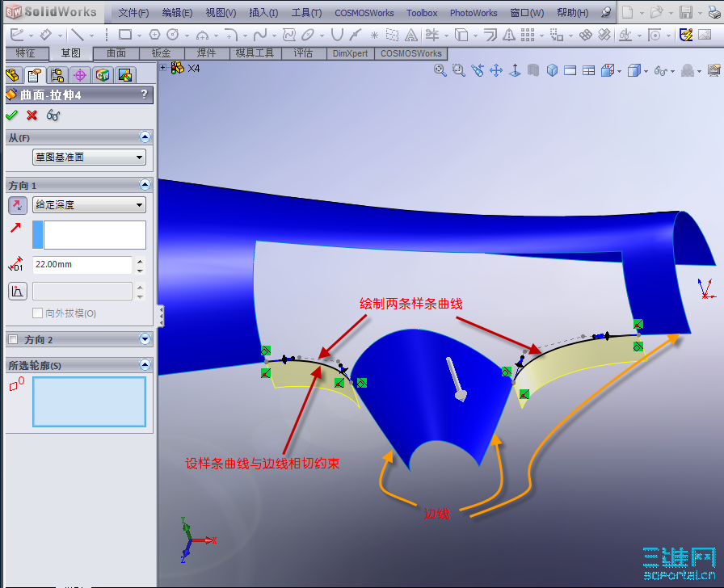Select the Polygon sketch tool
Viewport: 724px width, 588px height.
pos(154,35)
